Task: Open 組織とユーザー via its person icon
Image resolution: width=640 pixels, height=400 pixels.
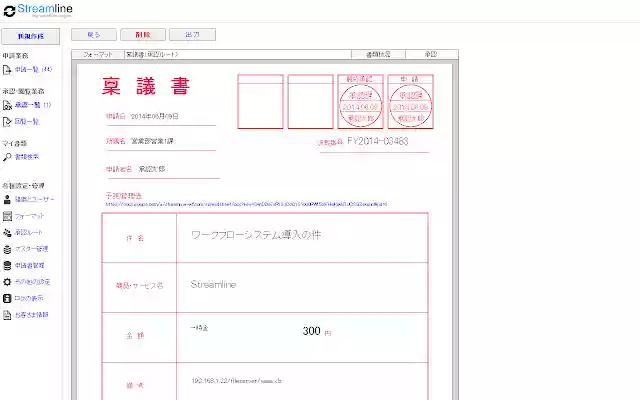Action: pyautogui.click(x=8, y=199)
